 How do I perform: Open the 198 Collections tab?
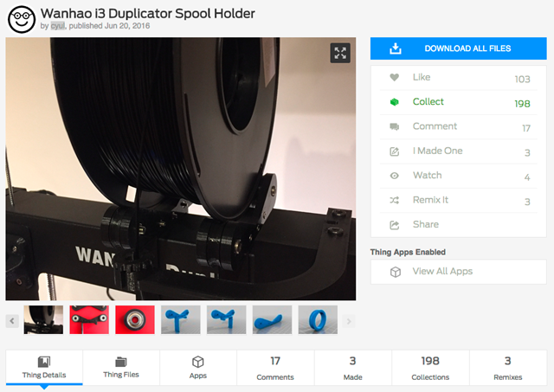coord(430,368)
